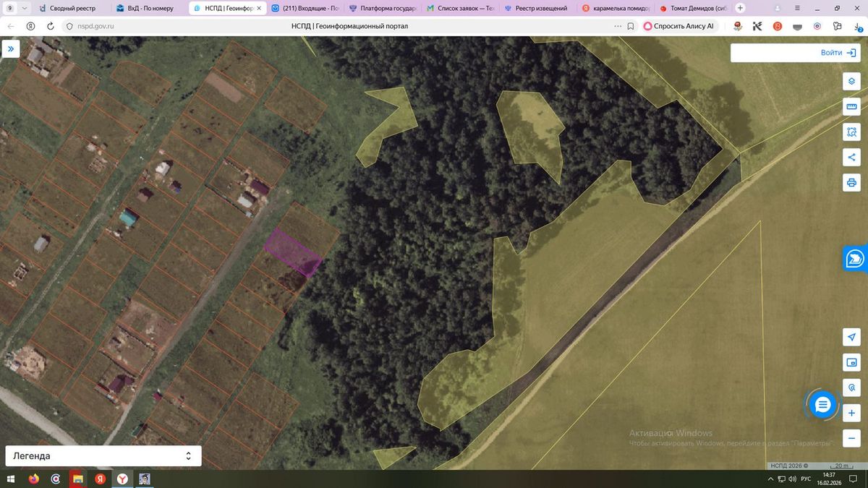The width and height of the screenshot is (868, 488).
Task: Open Yandex Browser from the taskbar
Action: pyautogui.click(x=123, y=479)
